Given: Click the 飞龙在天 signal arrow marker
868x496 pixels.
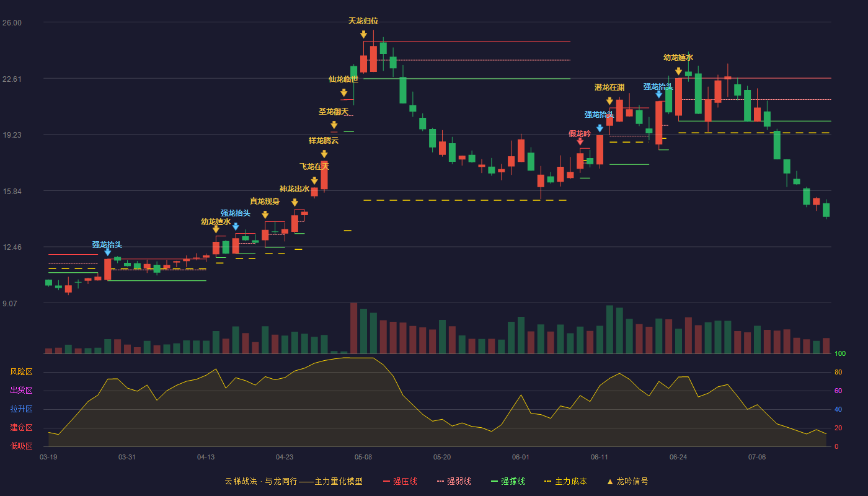Looking at the screenshot, I should pos(314,181).
